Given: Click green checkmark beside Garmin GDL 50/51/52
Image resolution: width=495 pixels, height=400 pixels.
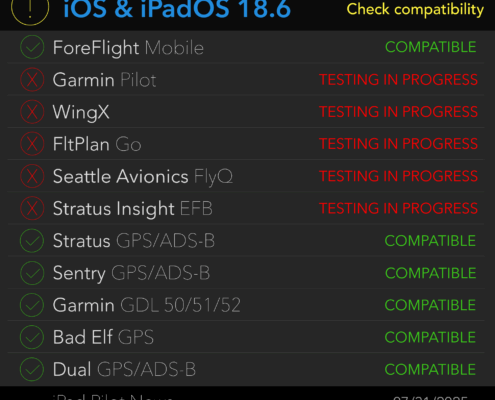Looking at the screenshot, I should (x=32, y=305).
